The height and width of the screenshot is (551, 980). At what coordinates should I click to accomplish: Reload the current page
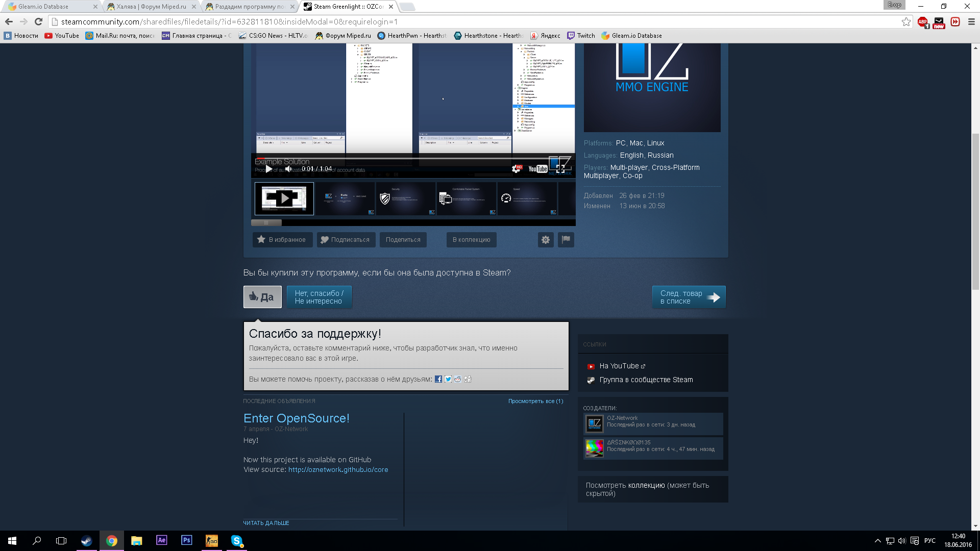[38, 21]
